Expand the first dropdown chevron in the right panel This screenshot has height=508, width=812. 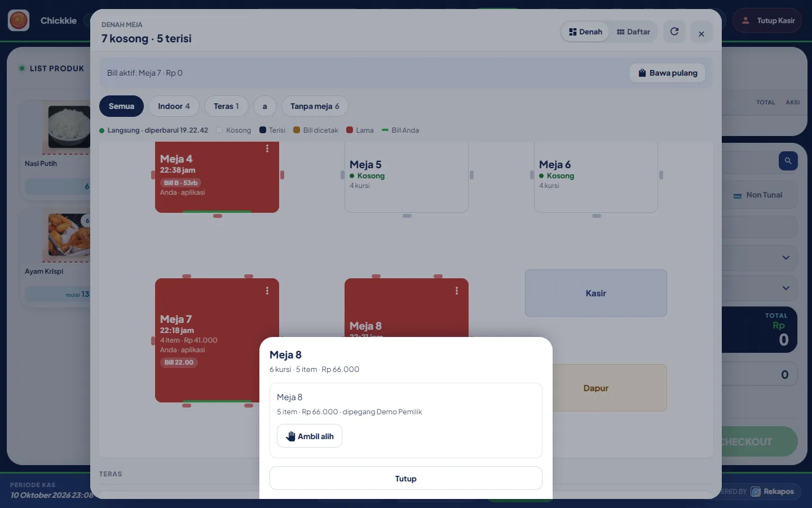[x=786, y=257]
